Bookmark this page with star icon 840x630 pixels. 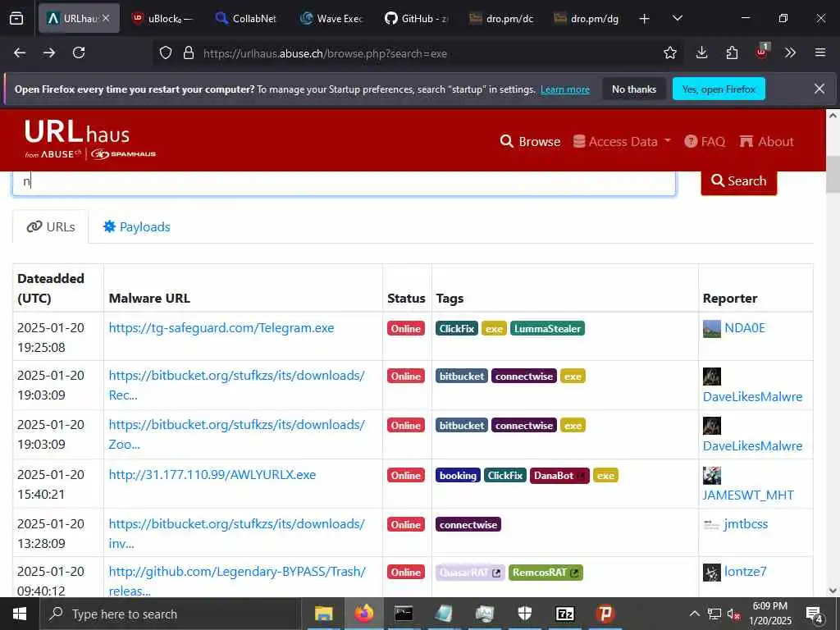click(669, 52)
